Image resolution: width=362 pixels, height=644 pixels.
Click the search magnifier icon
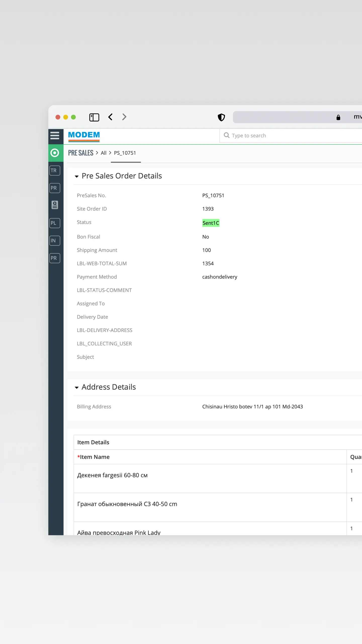click(227, 135)
